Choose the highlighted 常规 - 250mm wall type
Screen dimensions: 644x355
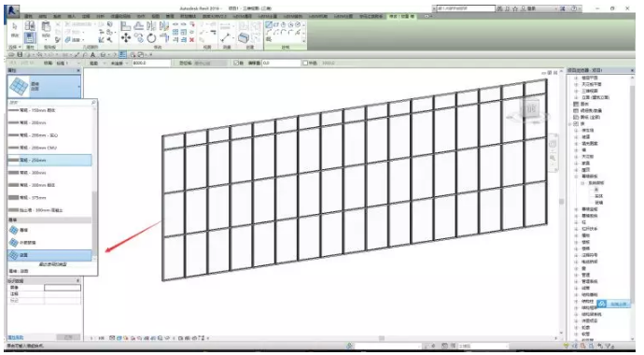(49, 161)
